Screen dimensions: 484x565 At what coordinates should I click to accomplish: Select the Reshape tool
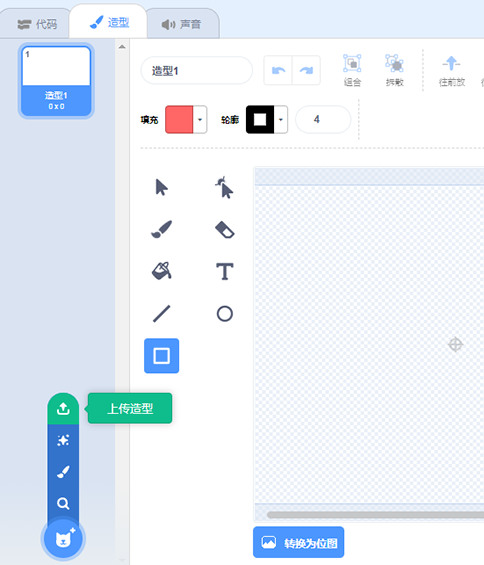(225, 187)
